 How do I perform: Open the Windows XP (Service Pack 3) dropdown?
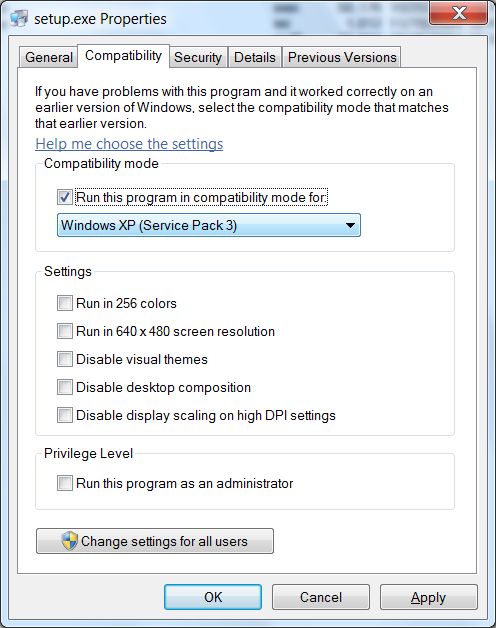point(209,225)
